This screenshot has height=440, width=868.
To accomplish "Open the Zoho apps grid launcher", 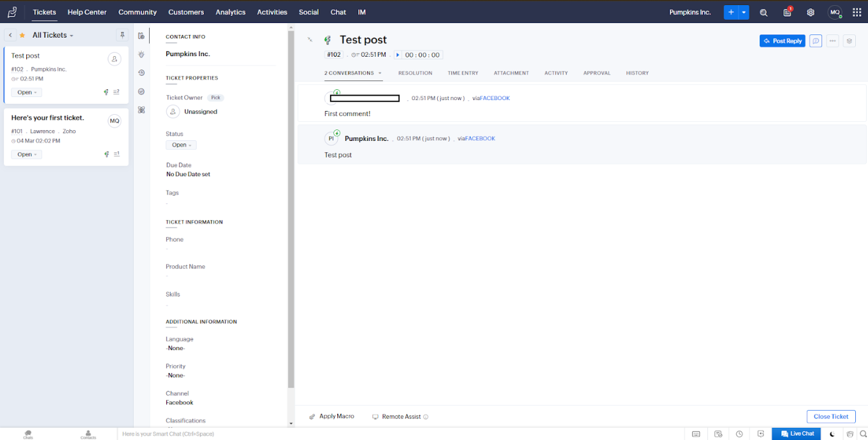I will coord(857,12).
